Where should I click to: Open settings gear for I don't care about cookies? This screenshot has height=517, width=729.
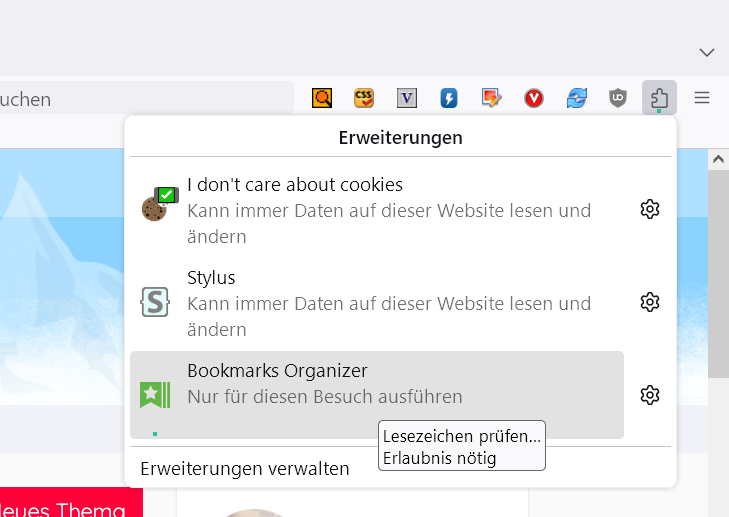(x=650, y=209)
